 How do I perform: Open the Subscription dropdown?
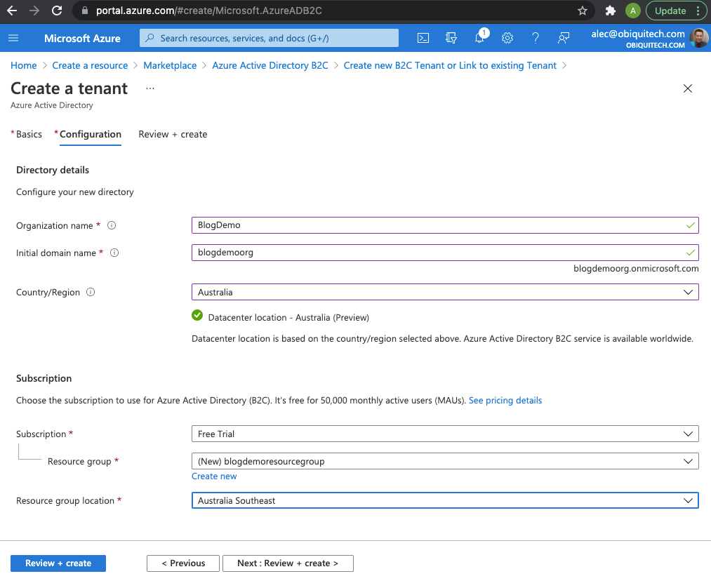445,434
